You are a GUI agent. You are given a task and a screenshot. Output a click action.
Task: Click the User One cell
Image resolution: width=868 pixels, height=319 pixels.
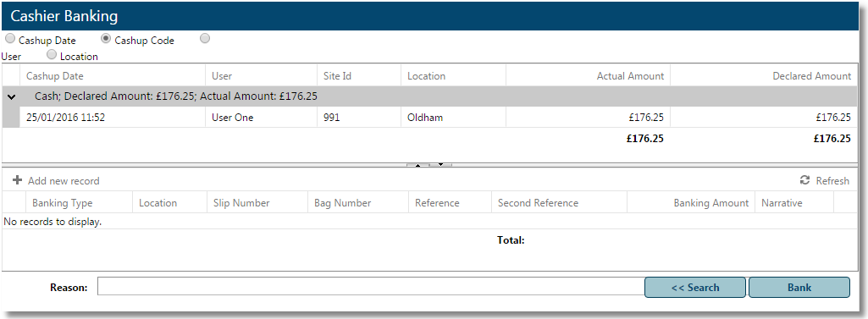262,118
